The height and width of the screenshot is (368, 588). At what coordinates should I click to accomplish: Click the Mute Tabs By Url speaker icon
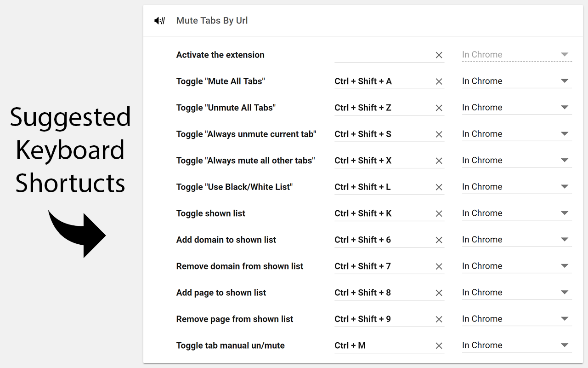[159, 21]
